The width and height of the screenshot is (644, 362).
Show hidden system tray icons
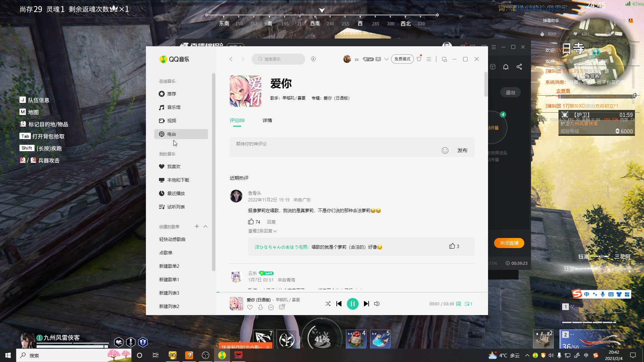(527, 355)
